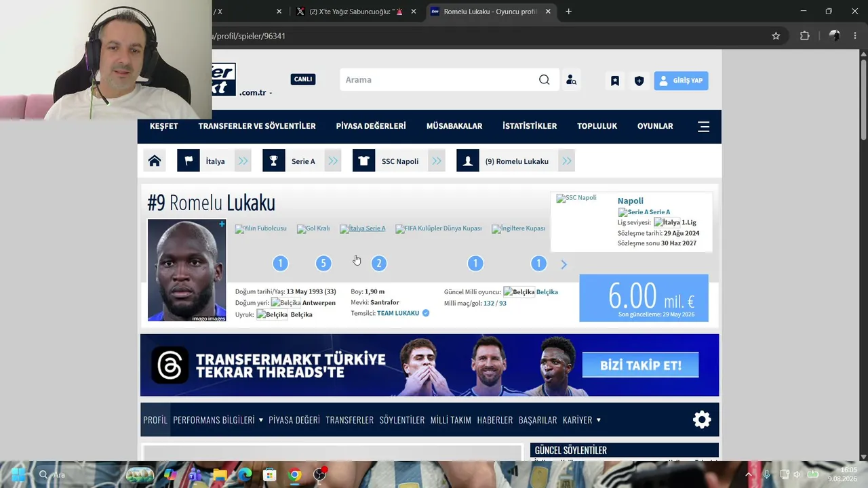Open the Chrome extensions puzzle icon
The image size is (868, 488).
805,36
